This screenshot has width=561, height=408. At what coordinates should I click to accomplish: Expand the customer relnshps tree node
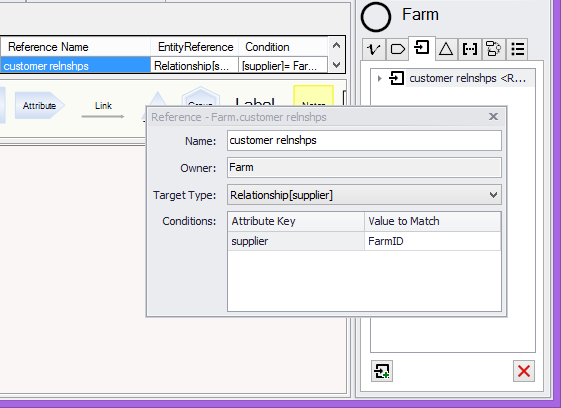tap(380, 78)
